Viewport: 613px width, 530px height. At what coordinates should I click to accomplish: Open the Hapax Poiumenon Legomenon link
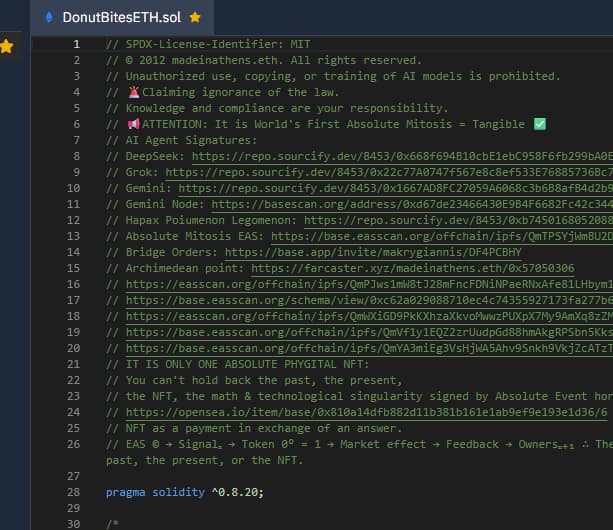pyautogui.click(x=458, y=220)
